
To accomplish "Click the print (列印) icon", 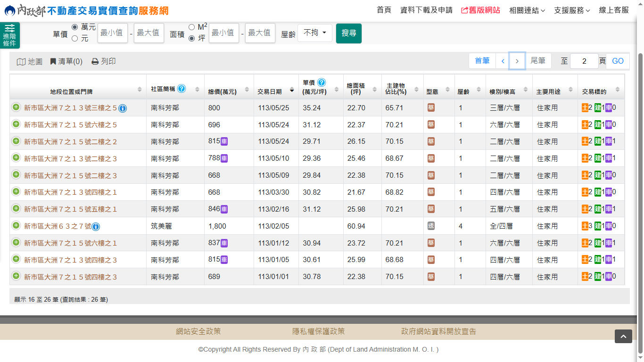I will 95,62.
